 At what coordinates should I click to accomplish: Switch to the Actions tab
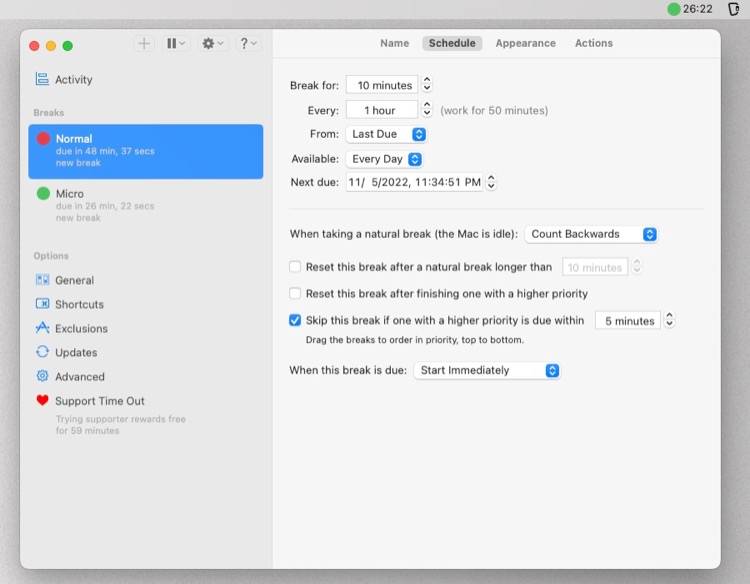(x=594, y=43)
